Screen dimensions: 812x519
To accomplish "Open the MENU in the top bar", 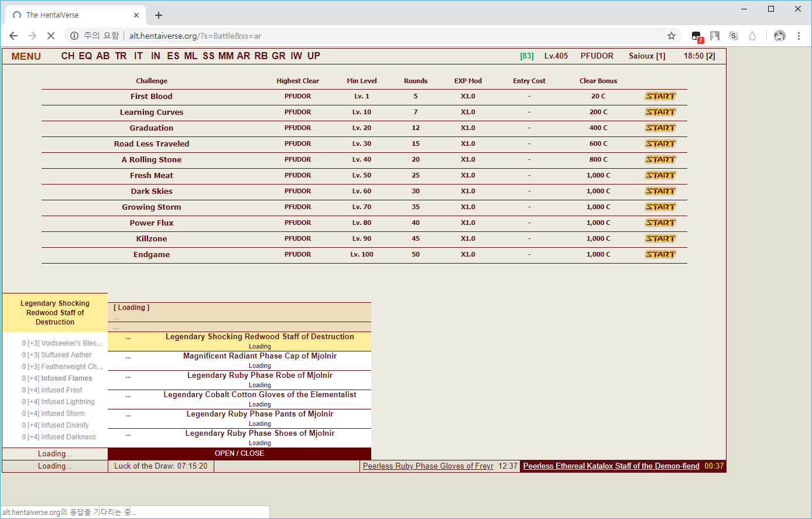I will coord(26,56).
